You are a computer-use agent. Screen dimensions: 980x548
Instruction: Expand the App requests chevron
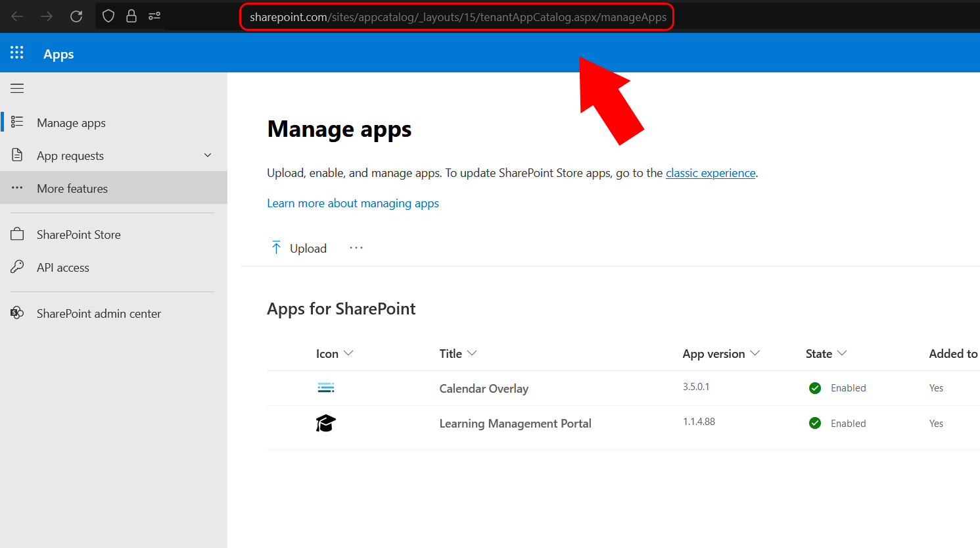tap(208, 155)
